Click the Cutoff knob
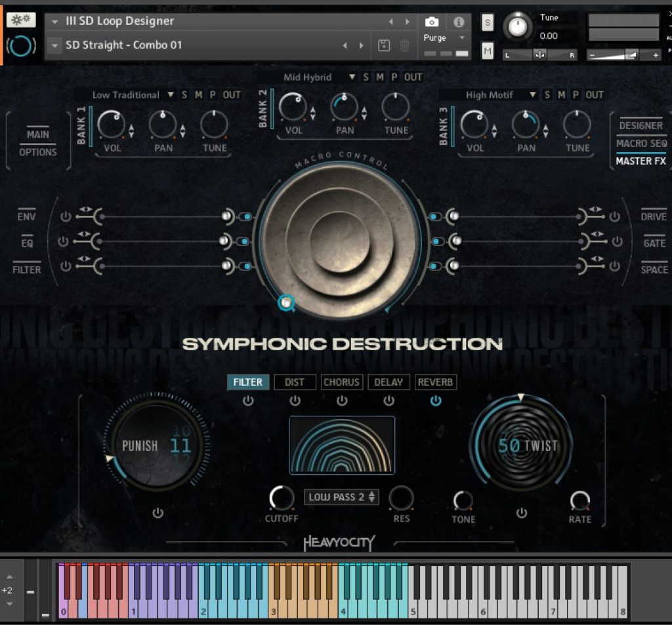The height and width of the screenshot is (625, 672). (x=282, y=498)
